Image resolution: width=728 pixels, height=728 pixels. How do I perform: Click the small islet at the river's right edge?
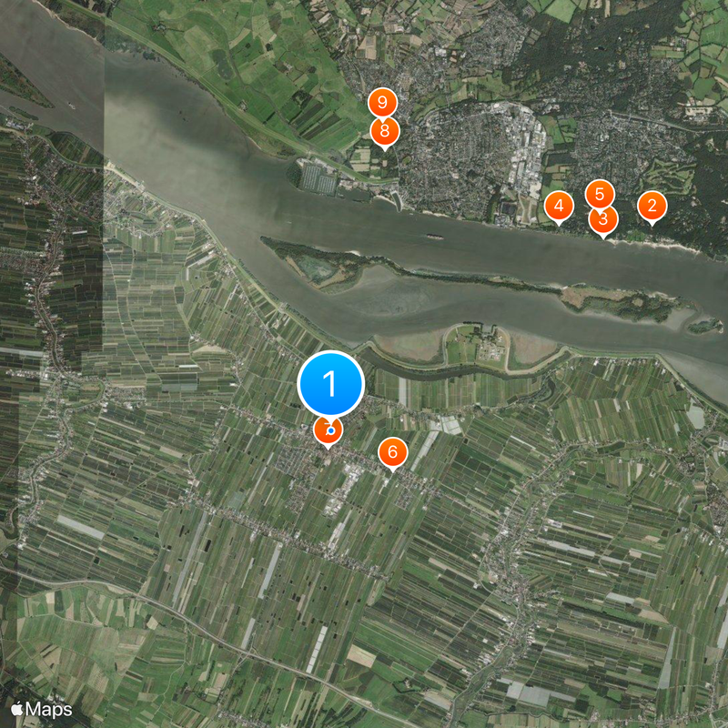tap(704, 325)
